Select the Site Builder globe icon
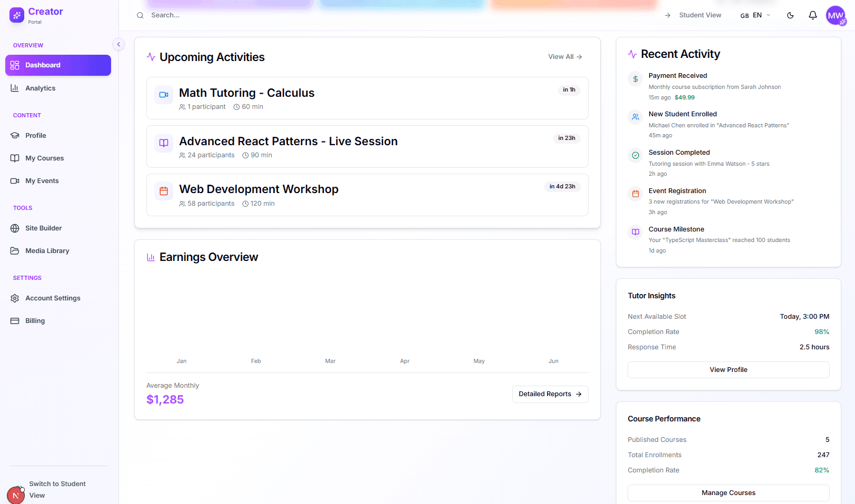This screenshot has height=504, width=855. (x=15, y=228)
